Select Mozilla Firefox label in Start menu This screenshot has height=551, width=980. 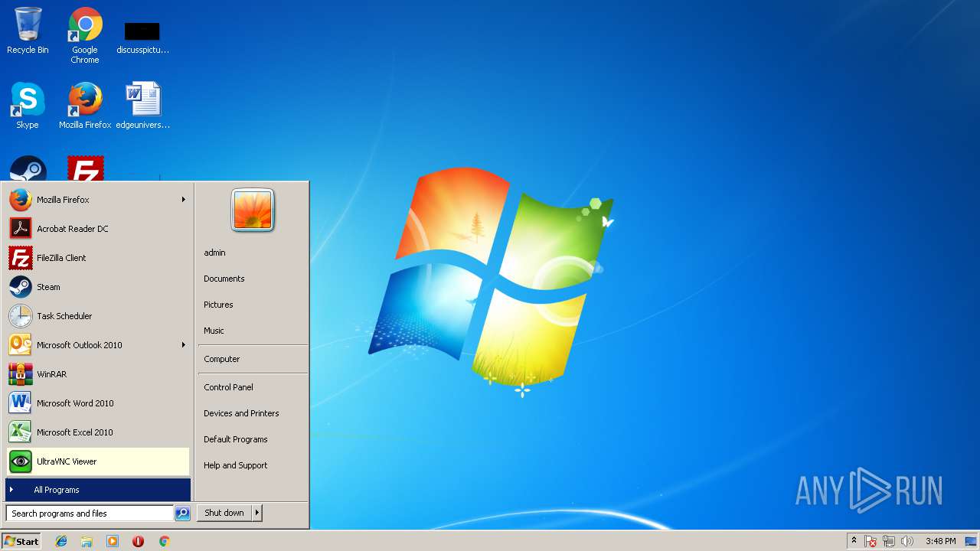(63, 200)
